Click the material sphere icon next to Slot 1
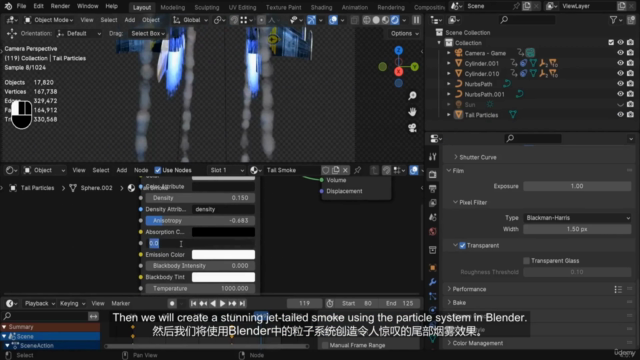The image size is (640, 360). pyautogui.click(x=253, y=170)
